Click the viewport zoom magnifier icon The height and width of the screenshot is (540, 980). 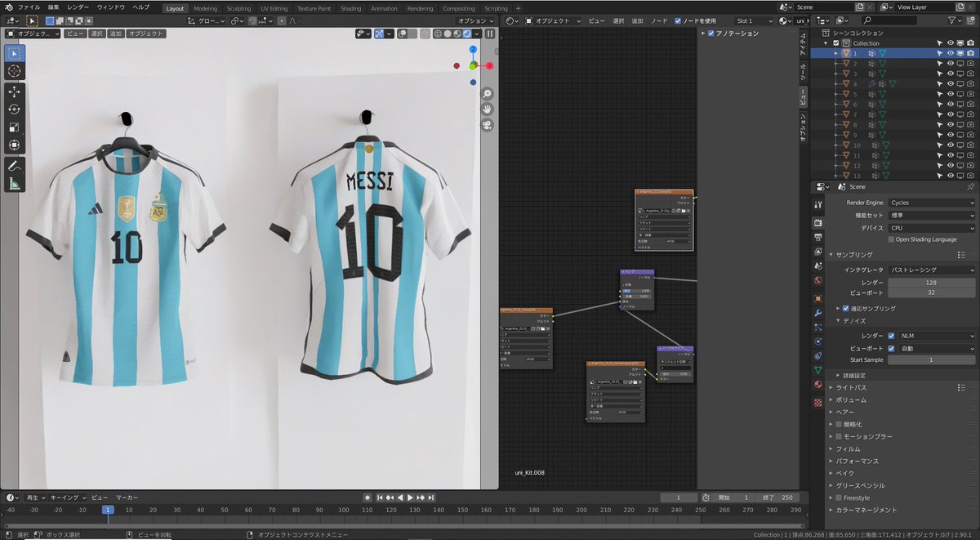[x=487, y=94]
